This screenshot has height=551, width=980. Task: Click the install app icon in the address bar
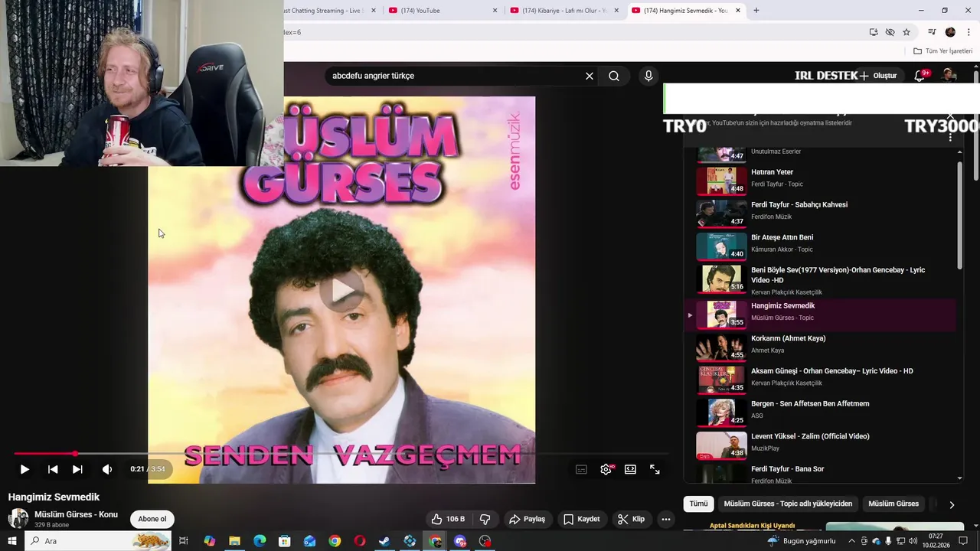click(x=874, y=32)
